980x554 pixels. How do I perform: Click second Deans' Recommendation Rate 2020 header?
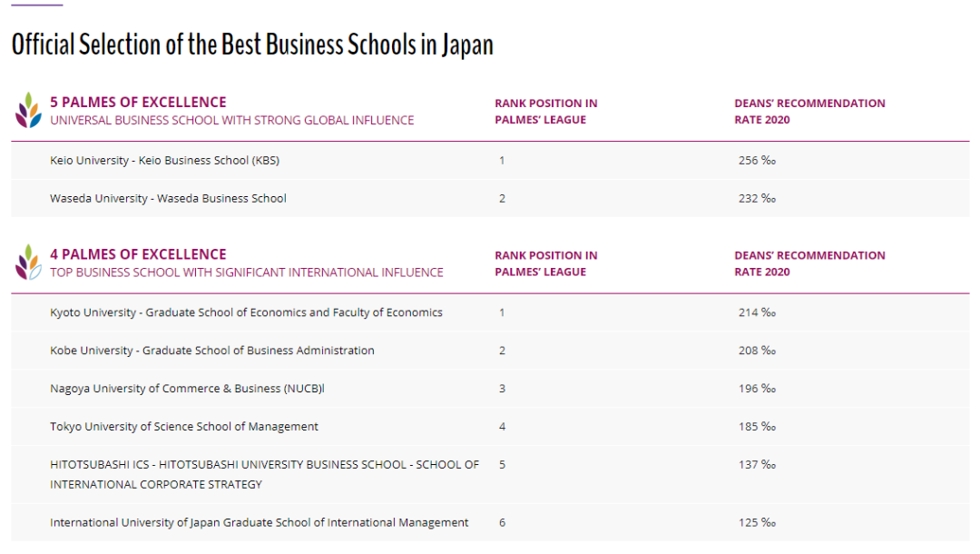[x=810, y=263]
